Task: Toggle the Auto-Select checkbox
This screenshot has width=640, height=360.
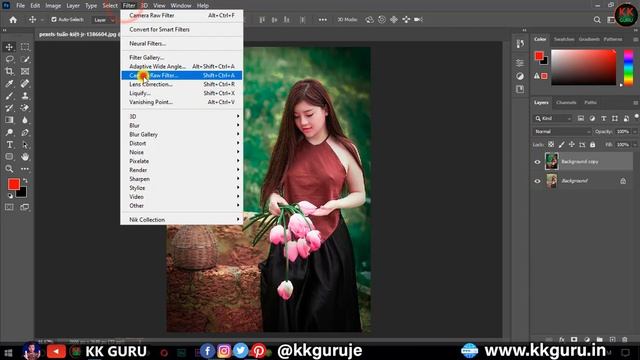Action: 53,19
